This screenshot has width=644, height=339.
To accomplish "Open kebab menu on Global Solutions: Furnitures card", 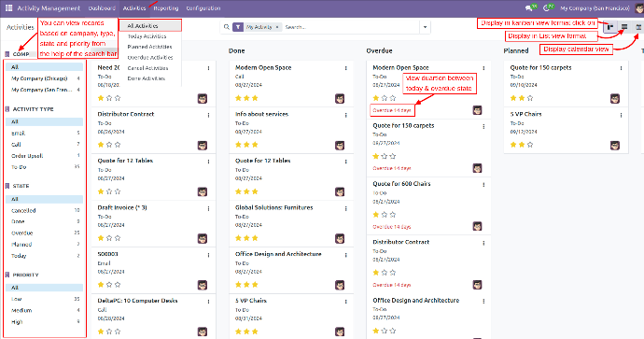I will coord(346,208).
